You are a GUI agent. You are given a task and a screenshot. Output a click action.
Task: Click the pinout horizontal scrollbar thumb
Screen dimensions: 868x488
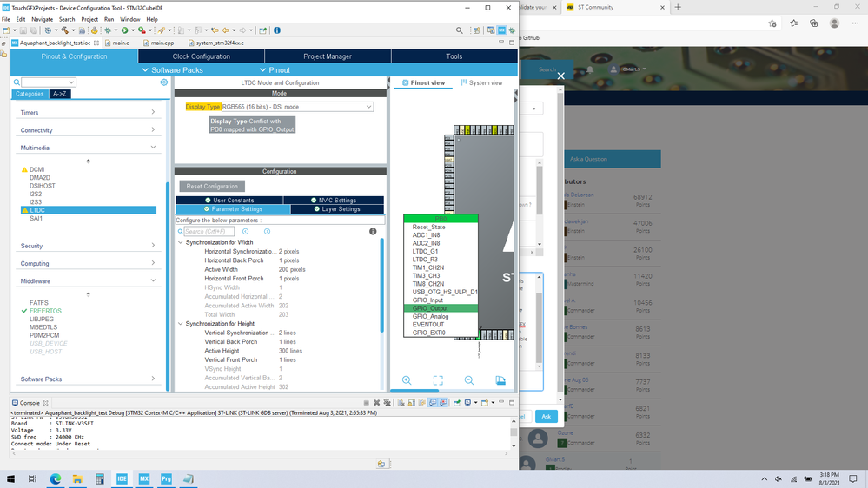coord(414,391)
